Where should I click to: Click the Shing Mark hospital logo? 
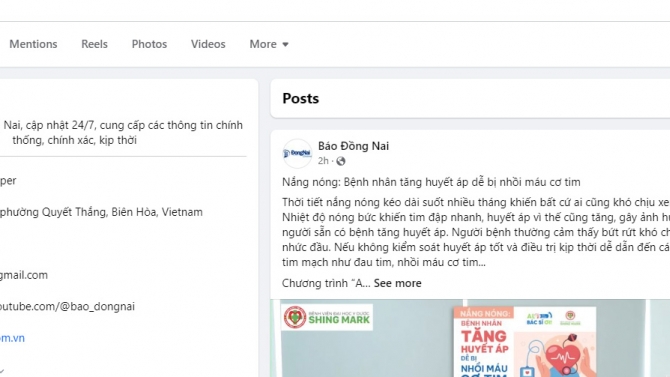pyautogui.click(x=327, y=317)
